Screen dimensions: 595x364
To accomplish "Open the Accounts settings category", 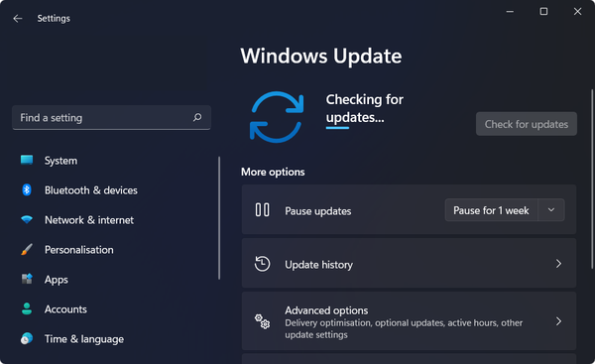I will 65,309.
